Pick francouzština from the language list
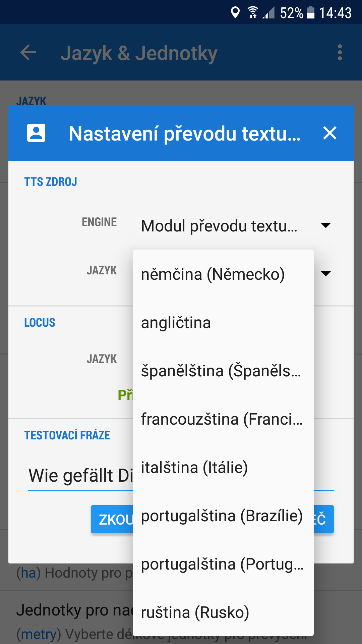 (222, 419)
